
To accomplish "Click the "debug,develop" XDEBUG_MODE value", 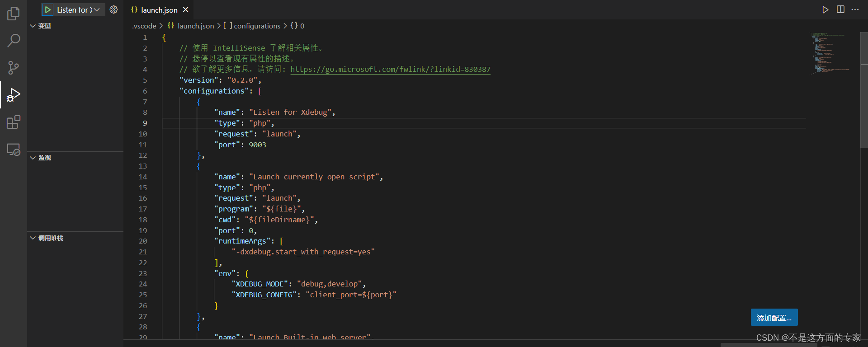I will click(x=330, y=284).
